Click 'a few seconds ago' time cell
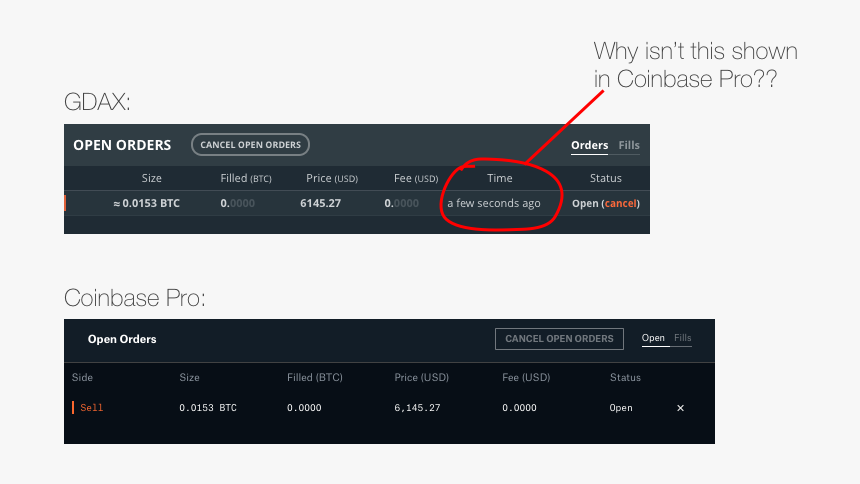 point(494,204)
